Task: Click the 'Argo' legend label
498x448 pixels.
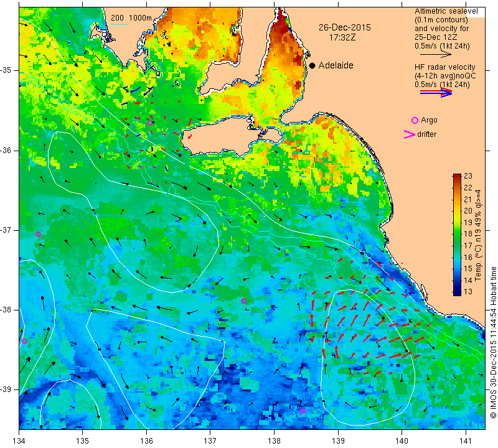Action: (x=429, y=120)
